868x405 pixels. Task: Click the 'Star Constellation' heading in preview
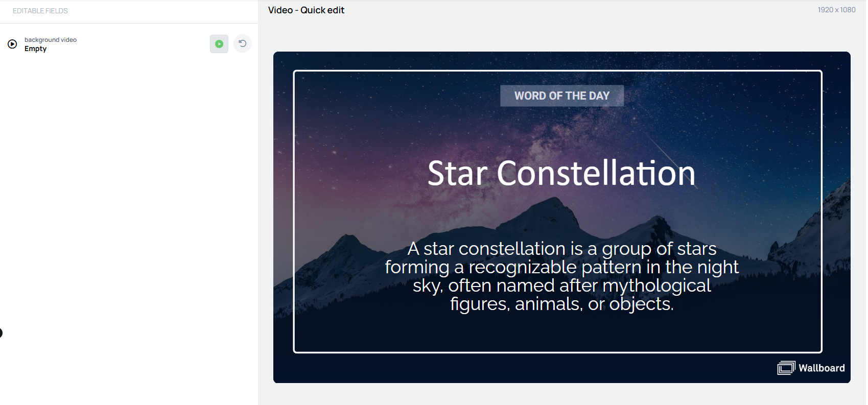(561, 173)
